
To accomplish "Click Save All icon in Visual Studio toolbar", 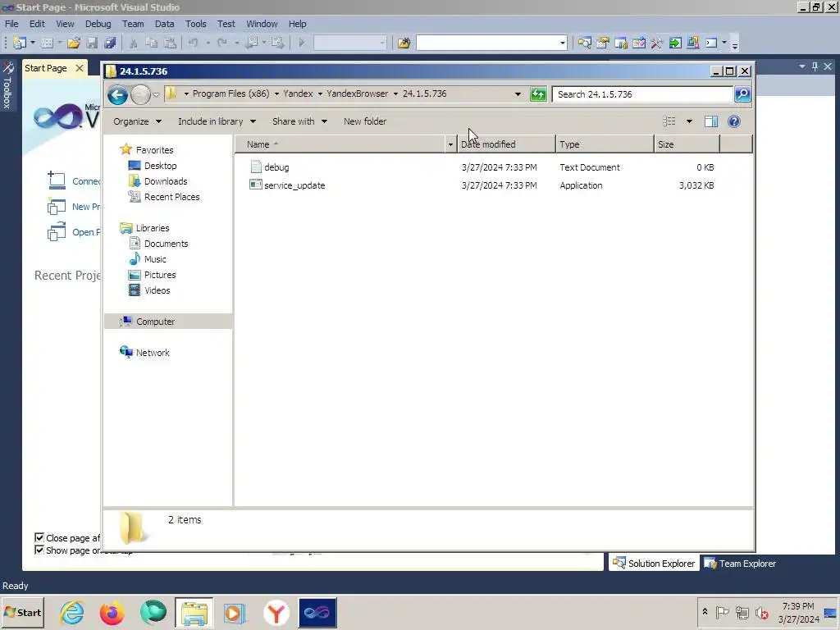I will (x=110, y=43).
